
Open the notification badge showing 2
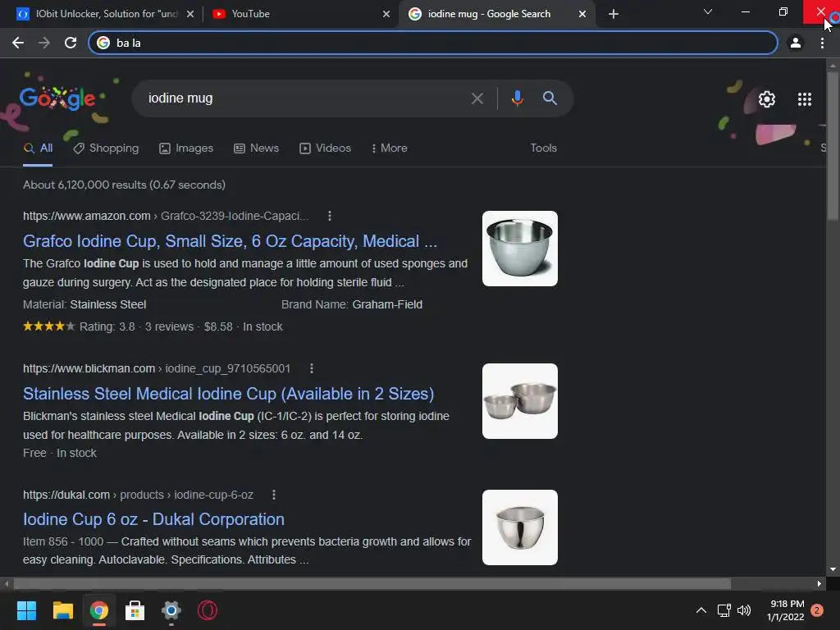[x=817, y=610]
